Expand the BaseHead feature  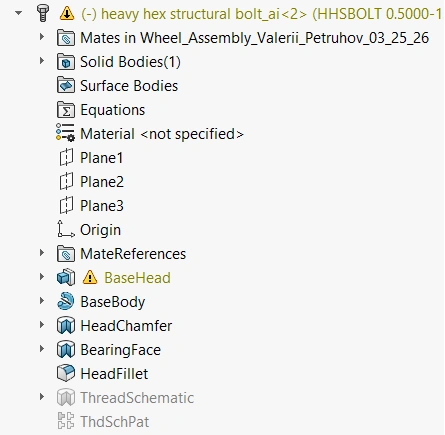coord(42,277)
